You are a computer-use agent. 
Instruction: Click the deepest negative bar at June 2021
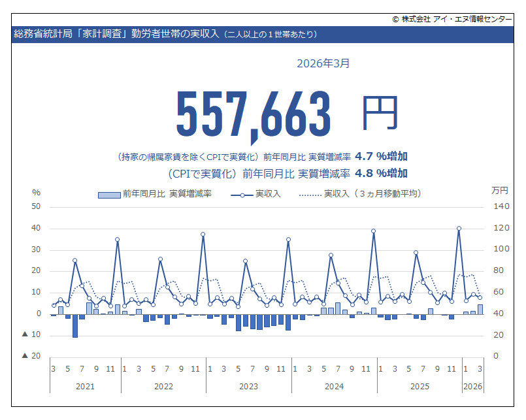click(74, 326)
